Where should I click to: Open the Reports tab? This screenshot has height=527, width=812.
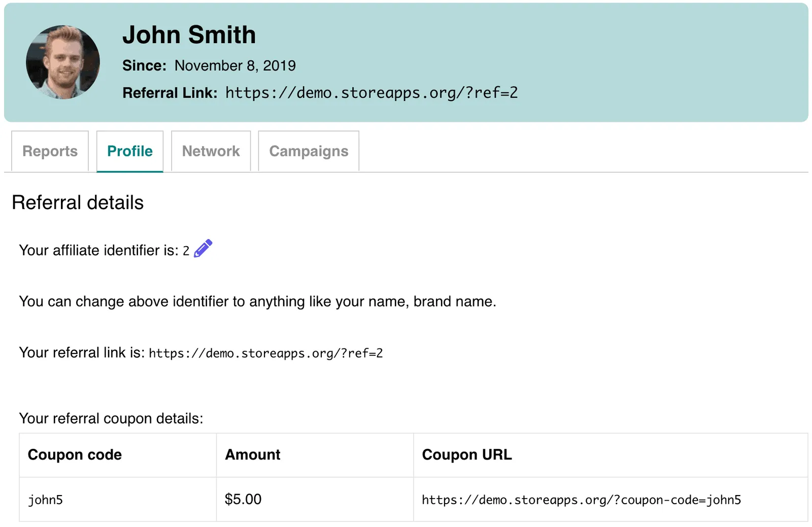pos(50,151)
